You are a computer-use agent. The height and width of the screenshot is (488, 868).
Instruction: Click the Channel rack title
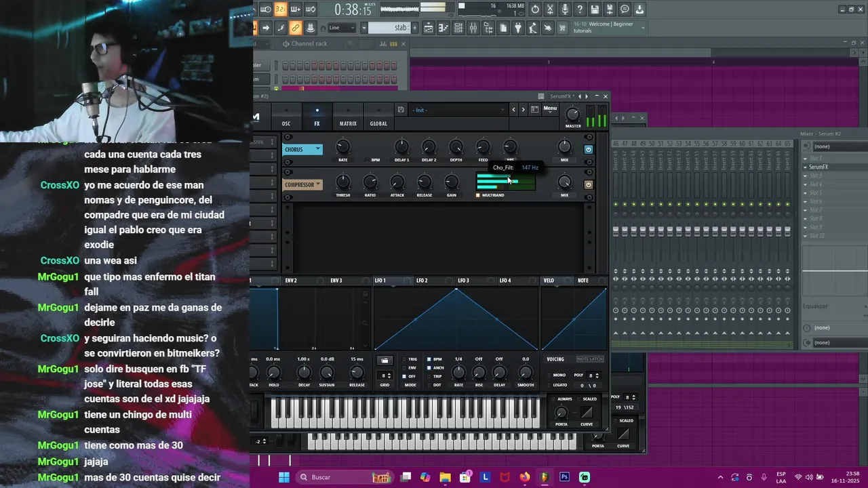click(x=309, y=44)
